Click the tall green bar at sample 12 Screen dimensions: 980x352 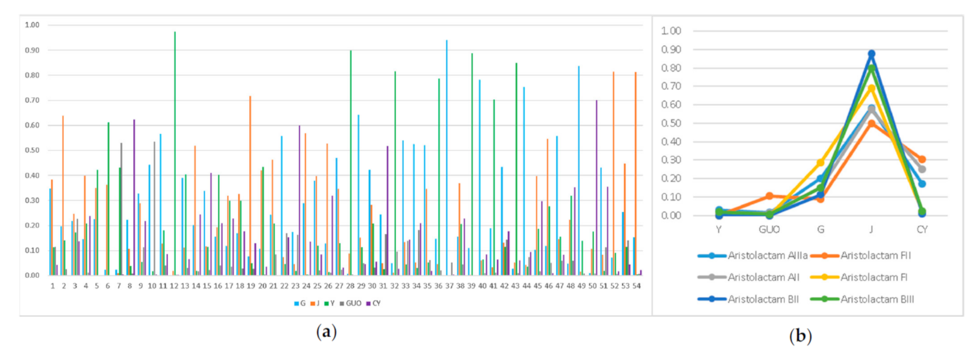coord(175,153)
